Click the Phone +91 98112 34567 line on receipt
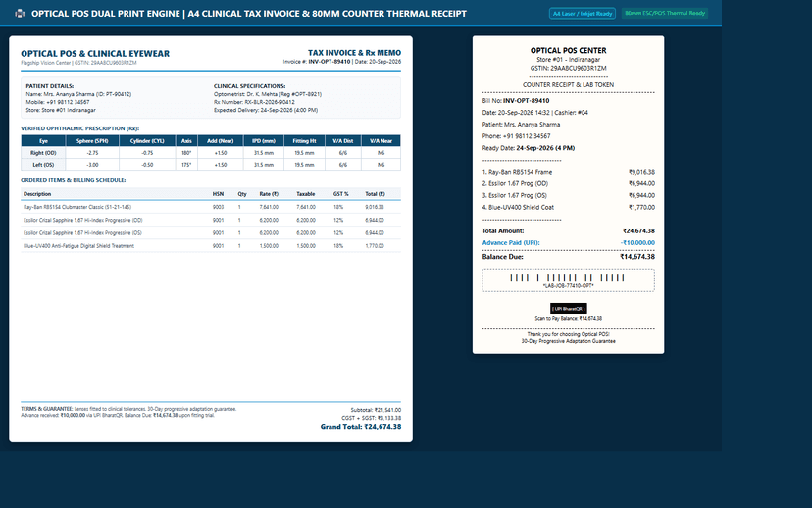812x508 pixels. coord(516,136)
